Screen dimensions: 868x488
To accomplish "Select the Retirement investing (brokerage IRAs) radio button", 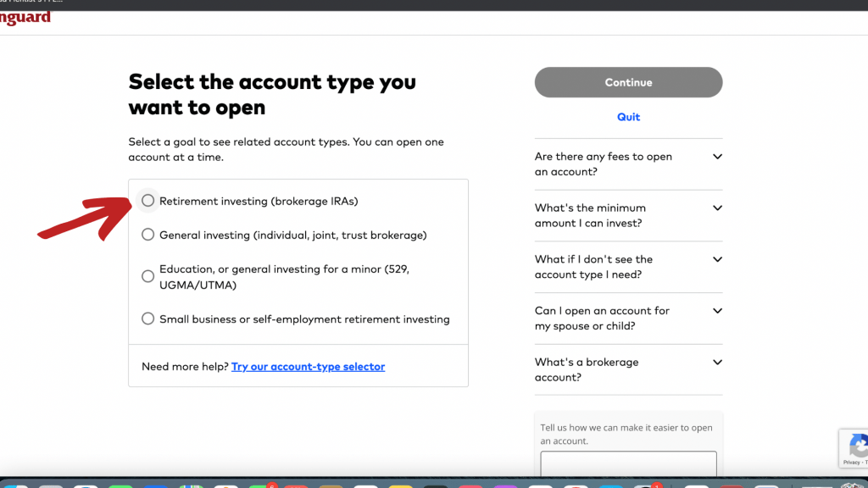I will click(148, 201).
